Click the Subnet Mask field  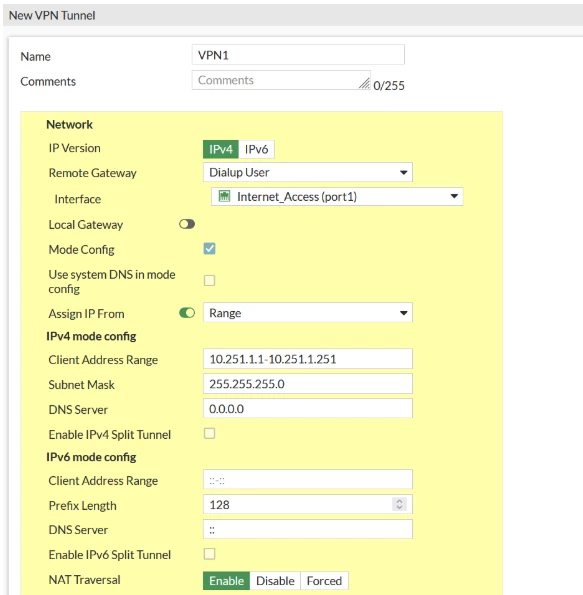(308, 384)
